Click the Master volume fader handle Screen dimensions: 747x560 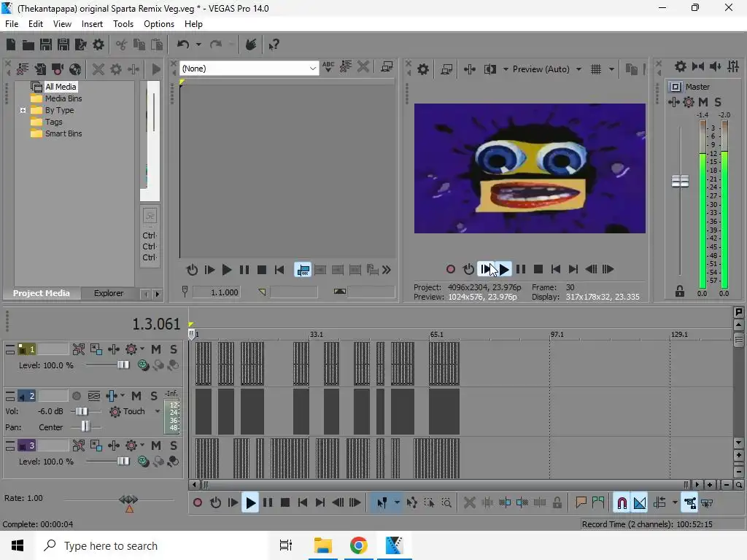(680, 182)
